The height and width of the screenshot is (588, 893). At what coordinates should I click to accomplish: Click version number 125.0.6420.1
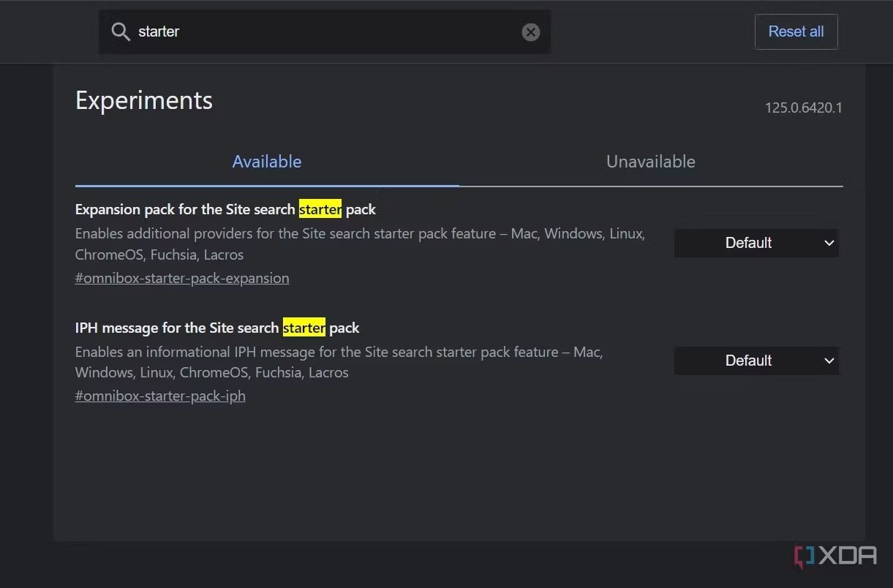[x=804, y=108]
